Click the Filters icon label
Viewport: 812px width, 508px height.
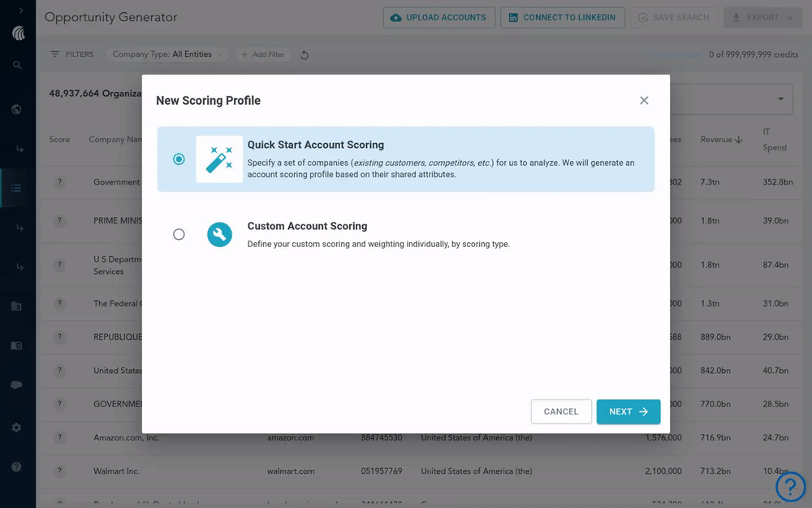[x=72, y=54]
